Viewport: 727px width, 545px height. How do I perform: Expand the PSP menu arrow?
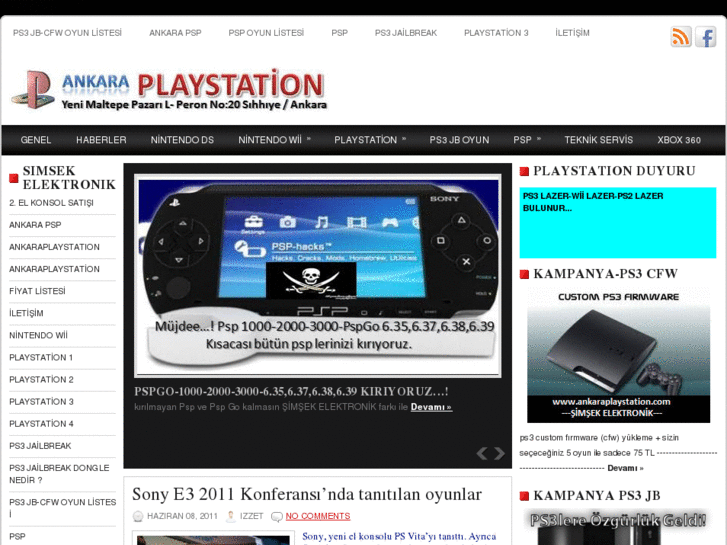[539, 139]
